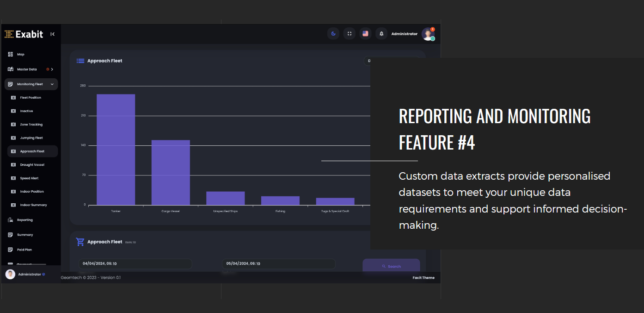Click the Paid Plan icon in sidebar
Screen dimensions: 644x313
coord(10,250)
